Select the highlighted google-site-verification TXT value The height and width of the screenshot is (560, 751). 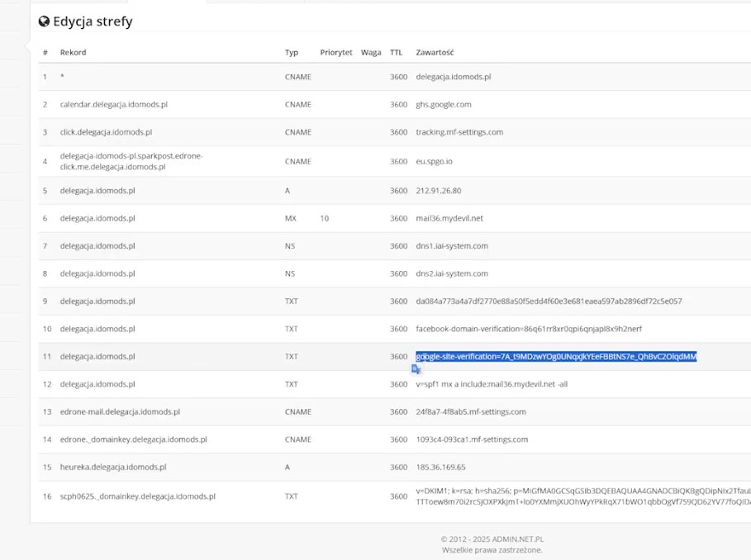pos(556,357)
